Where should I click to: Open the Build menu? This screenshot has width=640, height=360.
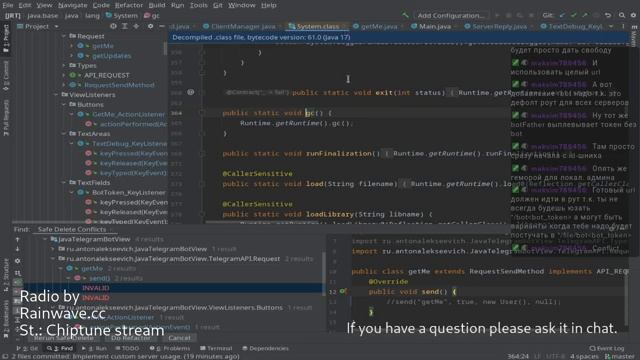(x=157, y=5)
